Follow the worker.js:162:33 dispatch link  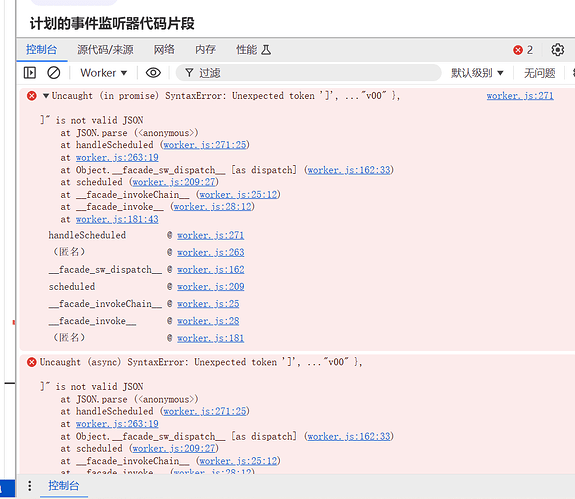349,170
